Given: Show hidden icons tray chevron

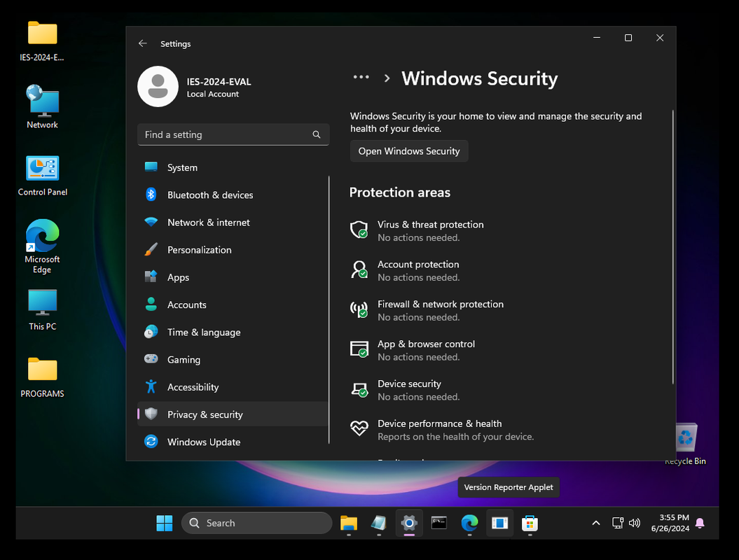Looking at the screenshot, I should click(x=595, y=523).
